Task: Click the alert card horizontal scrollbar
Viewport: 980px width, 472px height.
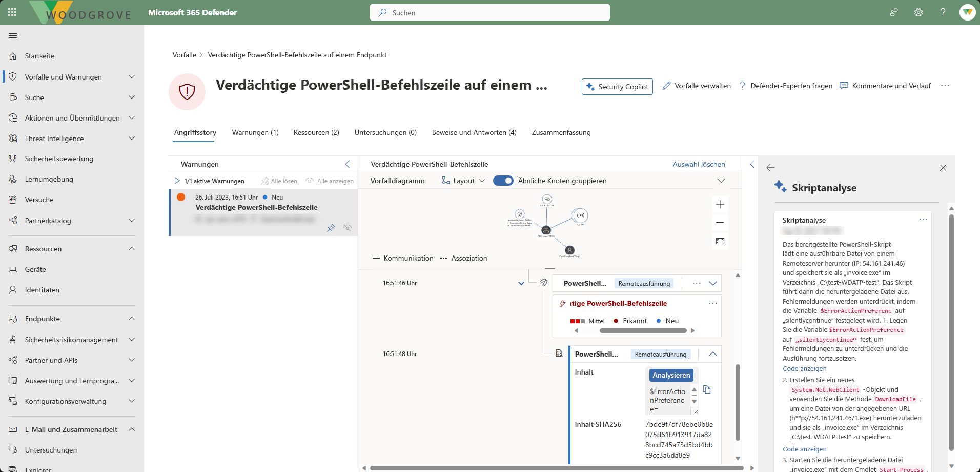Action: tap(643, 330)
